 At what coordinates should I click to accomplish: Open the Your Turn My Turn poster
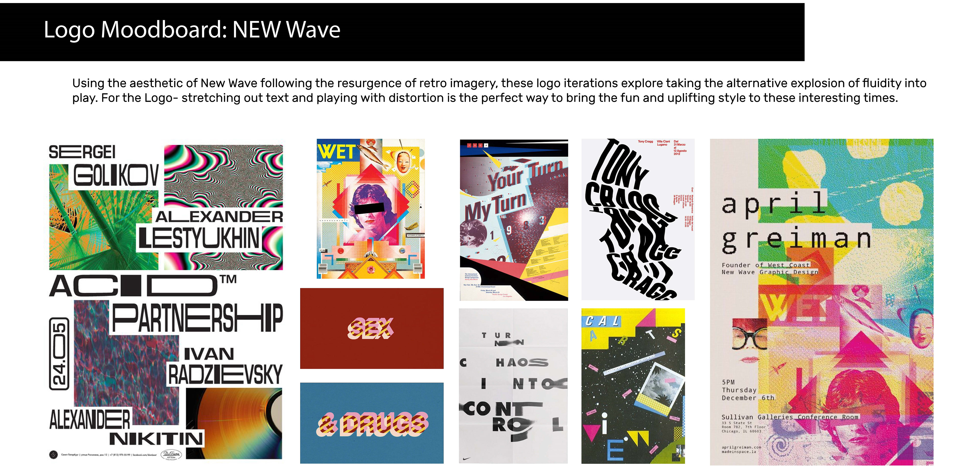[513, 220]
